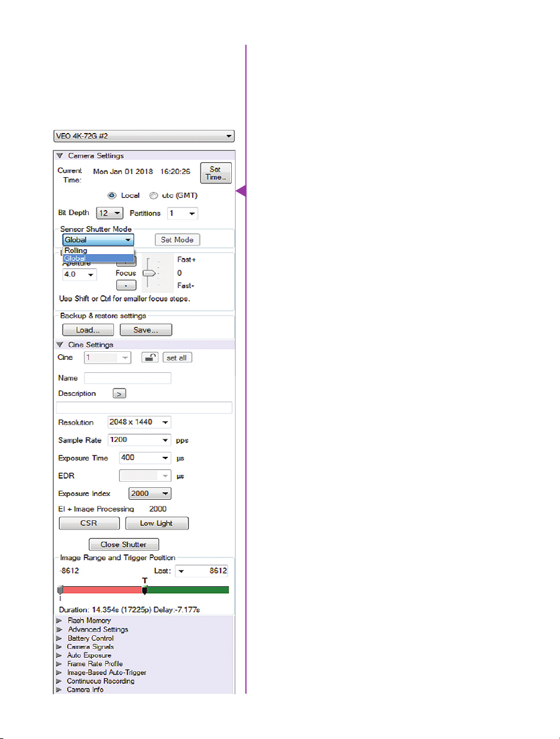Viewport: 560px width, 739px height.
Task: Expand the Battery Control section
Action: pos(59,638)
